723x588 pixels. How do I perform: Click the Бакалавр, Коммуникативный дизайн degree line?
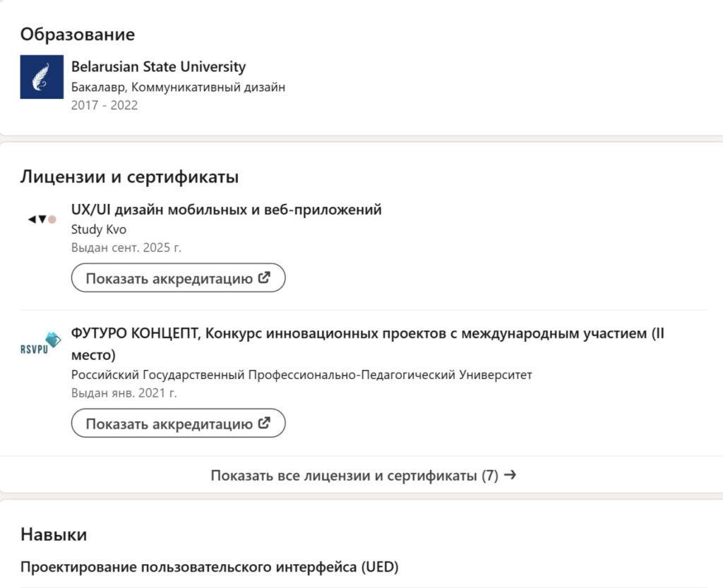tap(178, 88)
